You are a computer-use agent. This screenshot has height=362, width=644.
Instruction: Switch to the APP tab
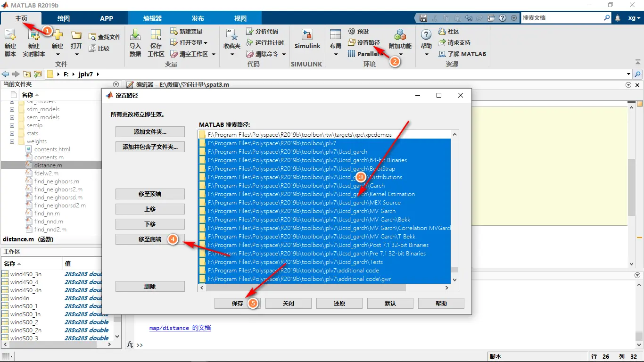107,18
